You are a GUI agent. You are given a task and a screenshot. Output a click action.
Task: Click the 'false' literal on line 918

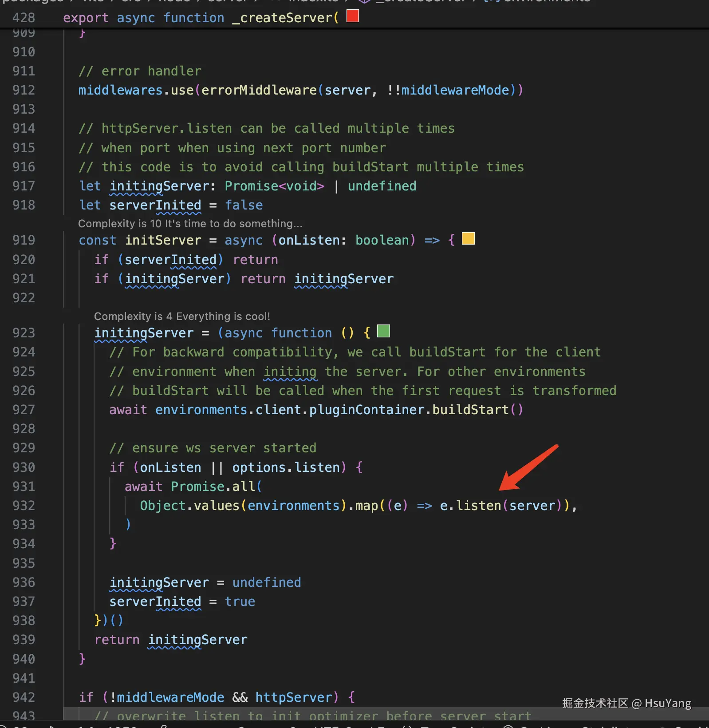(244, 205)
